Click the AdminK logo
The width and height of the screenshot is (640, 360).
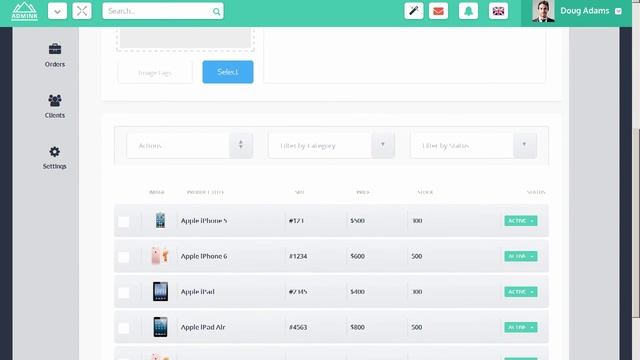click(x=24, y=11)
